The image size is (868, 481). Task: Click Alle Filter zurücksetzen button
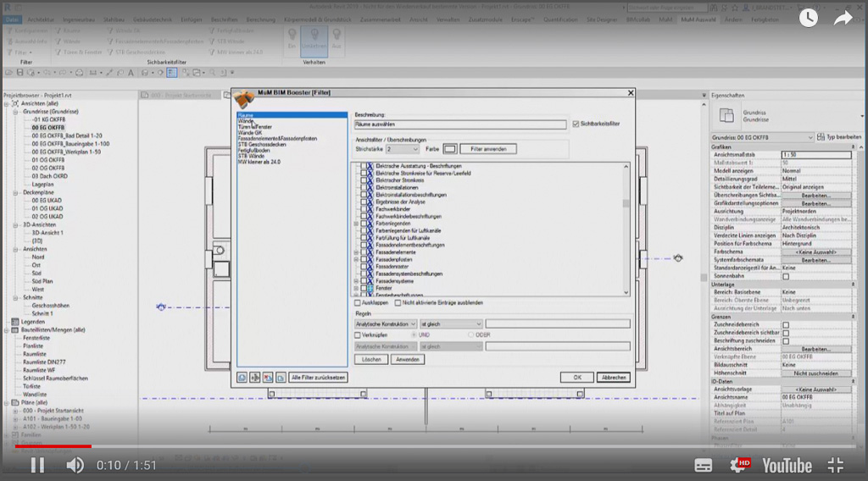point(318,377)
